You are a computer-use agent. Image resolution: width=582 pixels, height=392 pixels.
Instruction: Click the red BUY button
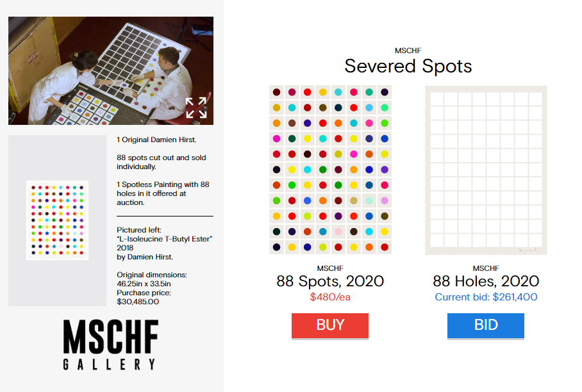(x=330, y=325)
